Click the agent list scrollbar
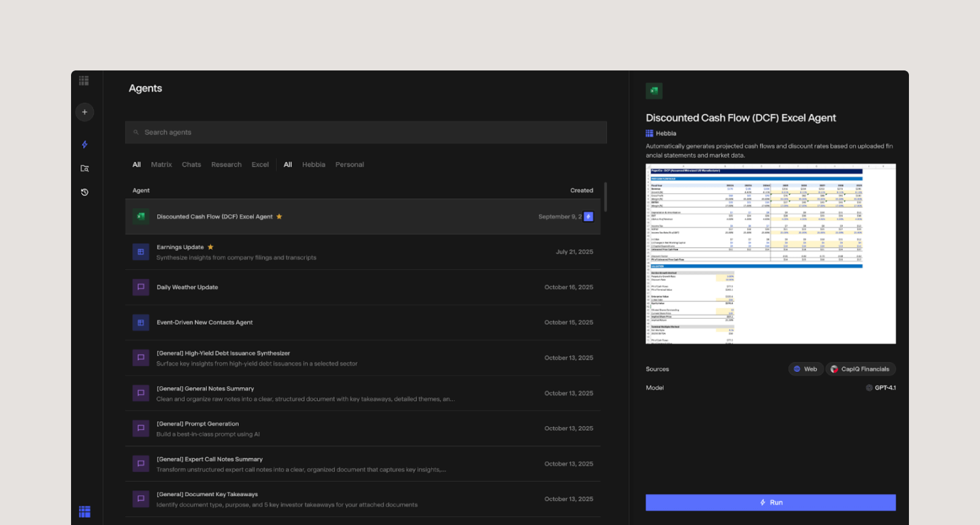Screen dimensions: 980x525 pyautogui.click(x=605, y=197)
